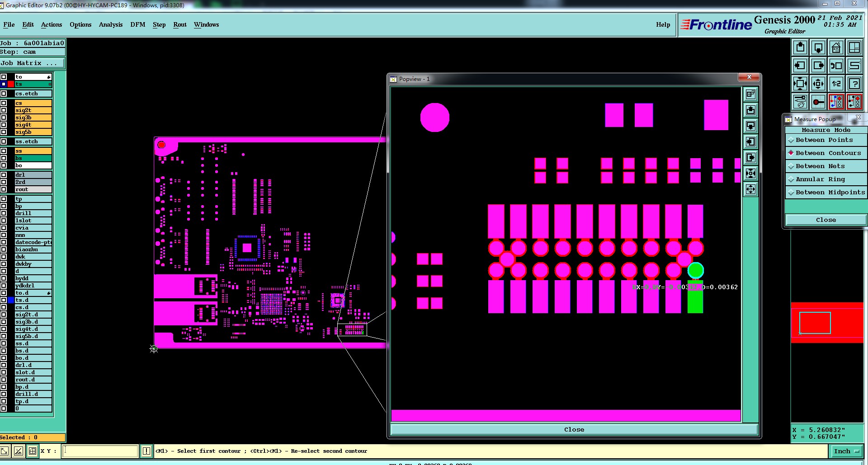Open the Help menu
This screenshot has height=465, width=868.
click(663, 25)
